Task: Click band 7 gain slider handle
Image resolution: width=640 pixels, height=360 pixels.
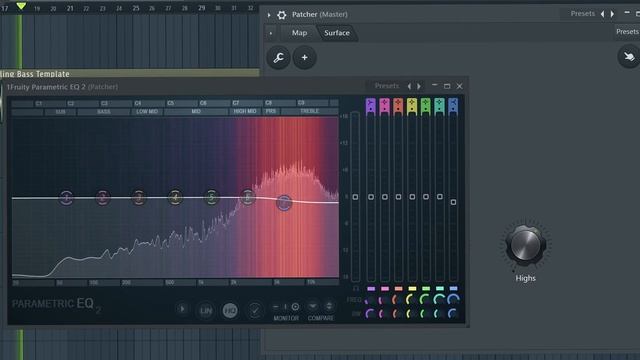Action: [x=453, y=202]
